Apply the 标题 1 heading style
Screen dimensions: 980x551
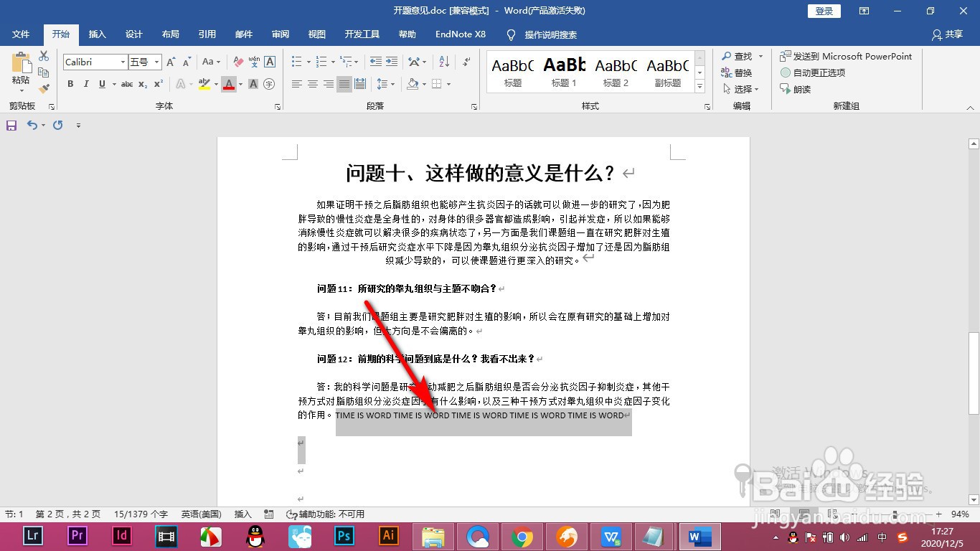tap(564, 71)
